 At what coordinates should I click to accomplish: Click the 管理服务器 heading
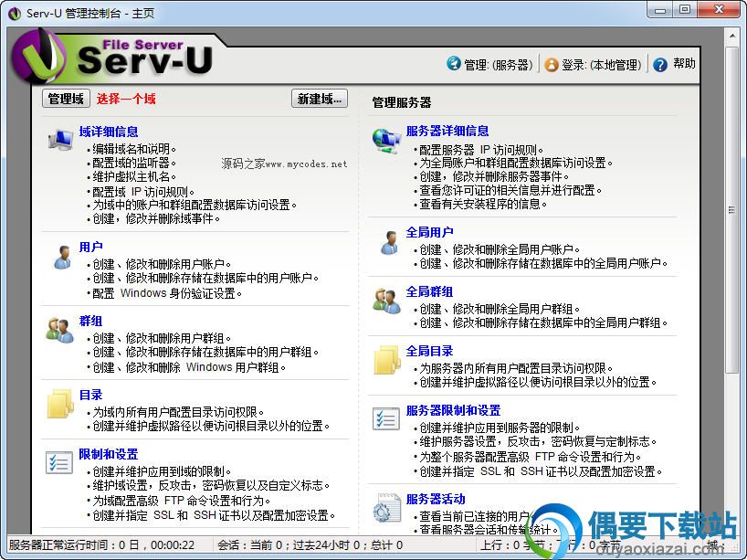click(402, 102)
